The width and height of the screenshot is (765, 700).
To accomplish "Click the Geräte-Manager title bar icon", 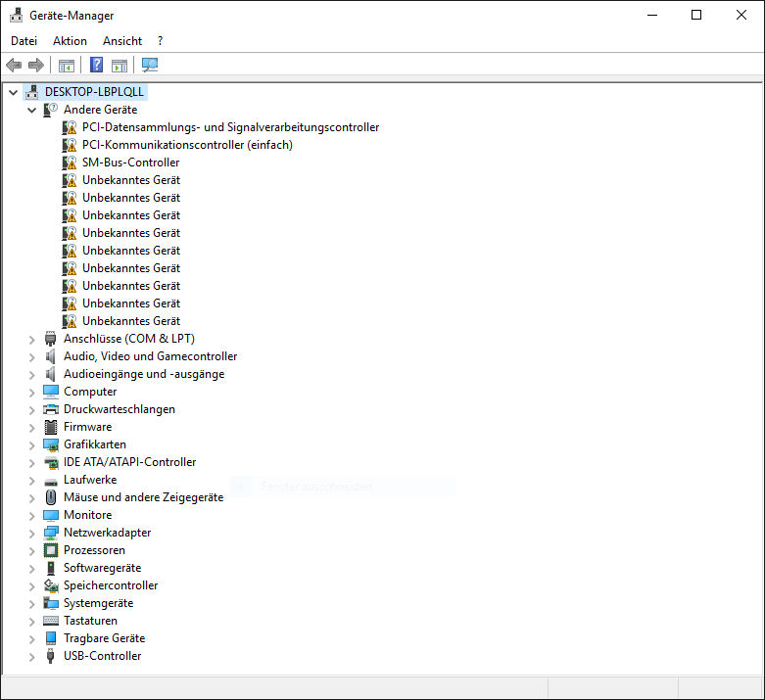I will [16, 15].
